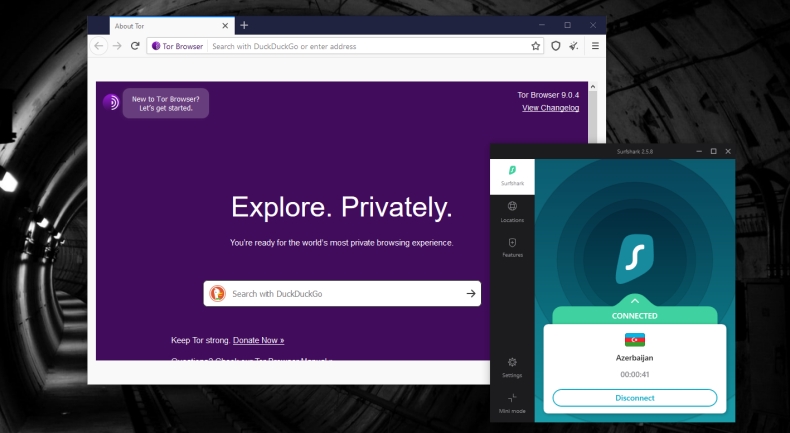The width and height of the screenshot is (790, 433).
Task: Disconnect from the Azerbaijan VPN server
Action: [635, 397]
